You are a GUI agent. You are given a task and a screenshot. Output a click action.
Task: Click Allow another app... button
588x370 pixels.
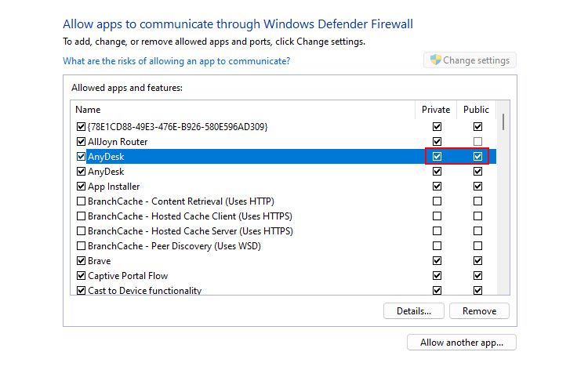coord(462,343)
